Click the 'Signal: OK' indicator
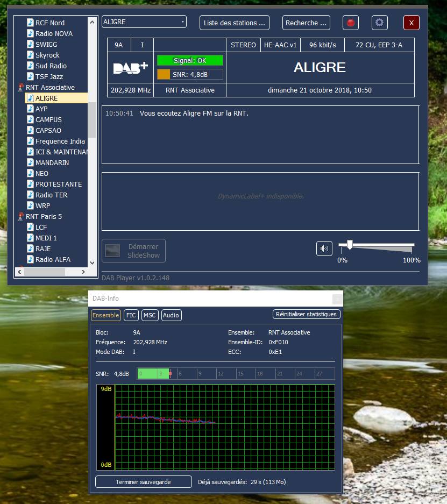 (x=190, y=60)
